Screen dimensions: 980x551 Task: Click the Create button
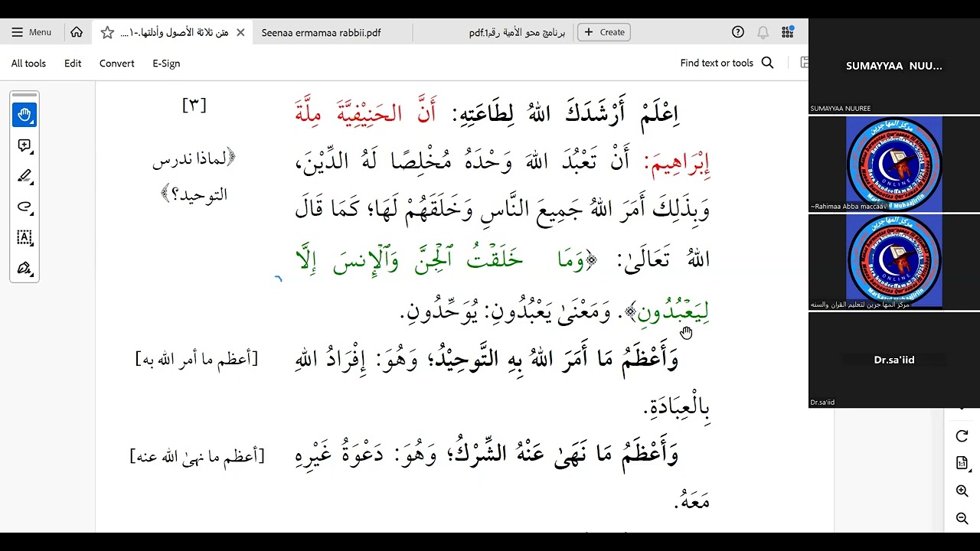point(604,32)
